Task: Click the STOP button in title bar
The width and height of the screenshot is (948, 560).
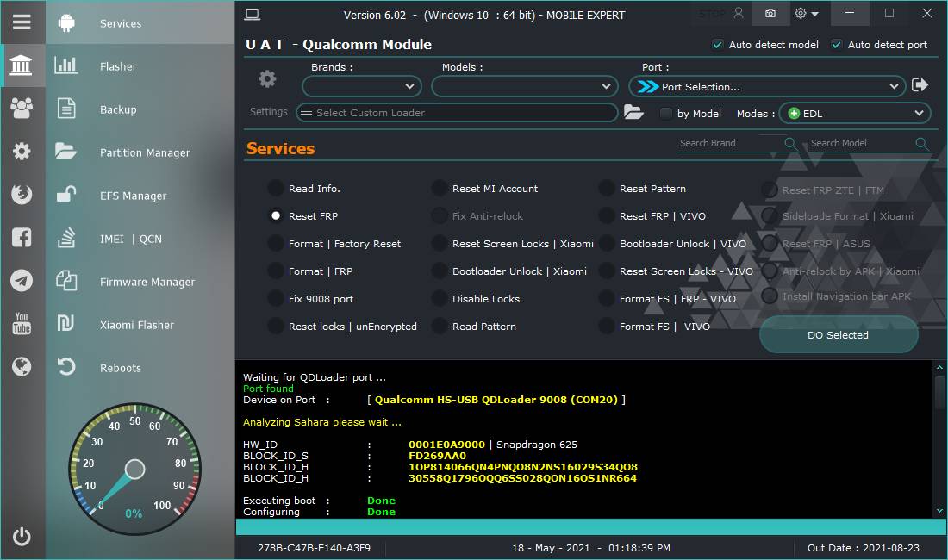Action: coord(712,13)
